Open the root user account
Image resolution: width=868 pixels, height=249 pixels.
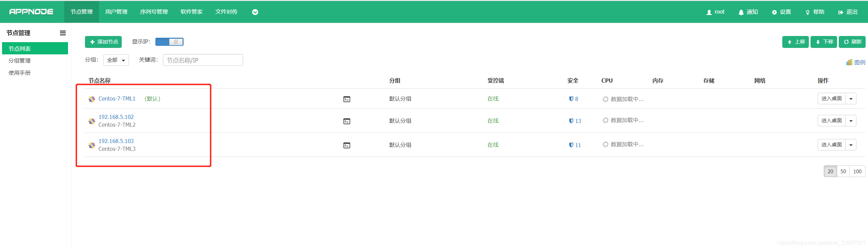point(715,12)
